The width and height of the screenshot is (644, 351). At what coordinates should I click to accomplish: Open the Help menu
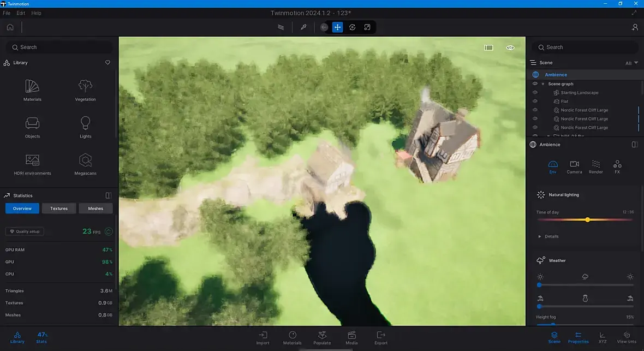pyautogui.click(x=36, y=13)
